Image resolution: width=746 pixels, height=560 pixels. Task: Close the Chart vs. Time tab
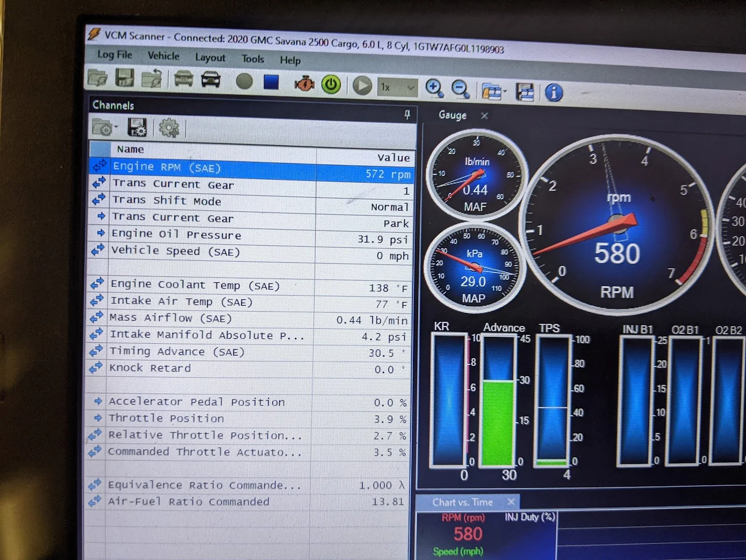coord(511,501)
